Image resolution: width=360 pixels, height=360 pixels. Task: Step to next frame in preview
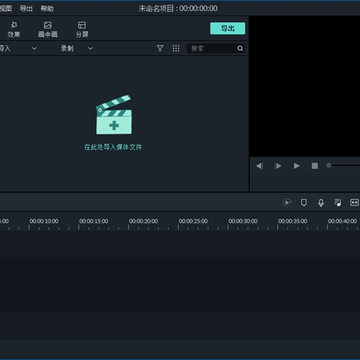[x=278, y=166]
